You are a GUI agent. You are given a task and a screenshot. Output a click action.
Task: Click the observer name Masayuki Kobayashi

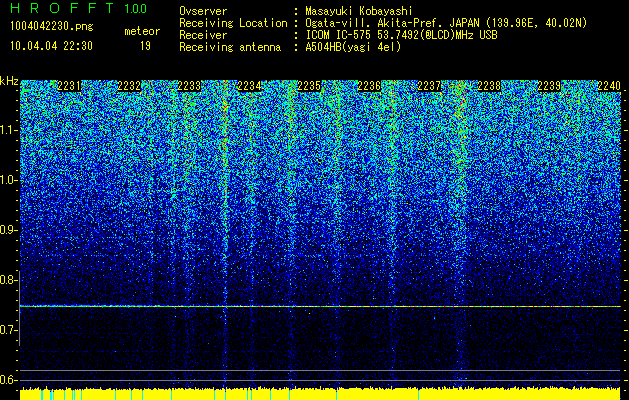pos(359,11)
